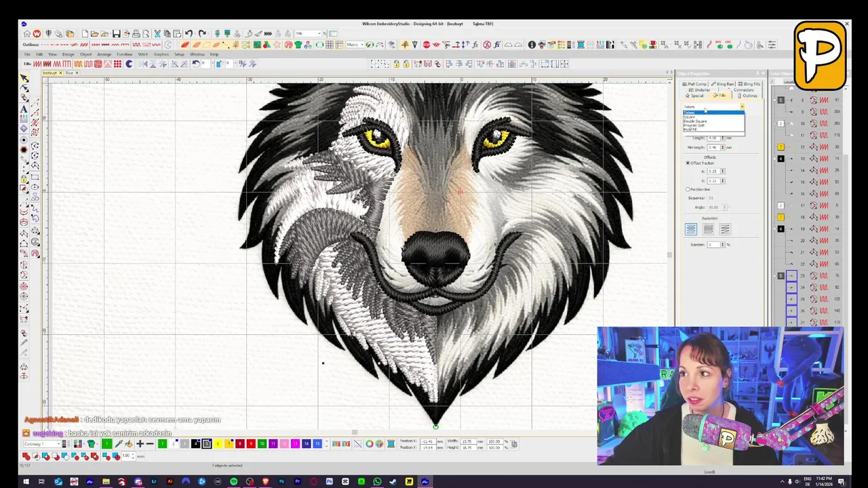
Task: Open the Graphics menu
Action: click(161, 54)
